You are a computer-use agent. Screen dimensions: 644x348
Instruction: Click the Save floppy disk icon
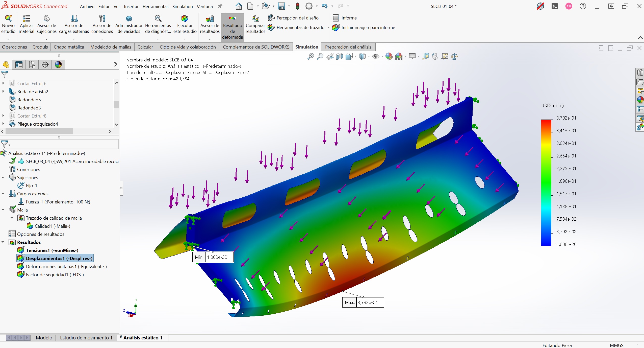point(281,6)
